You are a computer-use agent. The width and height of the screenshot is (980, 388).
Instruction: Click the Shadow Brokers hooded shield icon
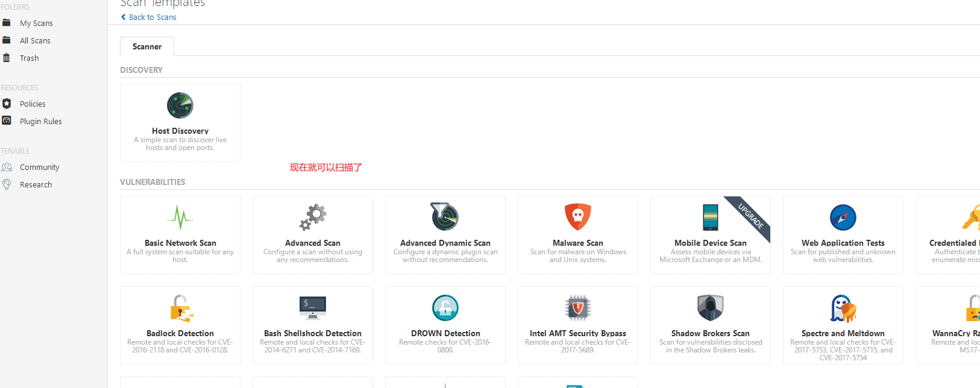pyautogui.click(x=711, y=308)
